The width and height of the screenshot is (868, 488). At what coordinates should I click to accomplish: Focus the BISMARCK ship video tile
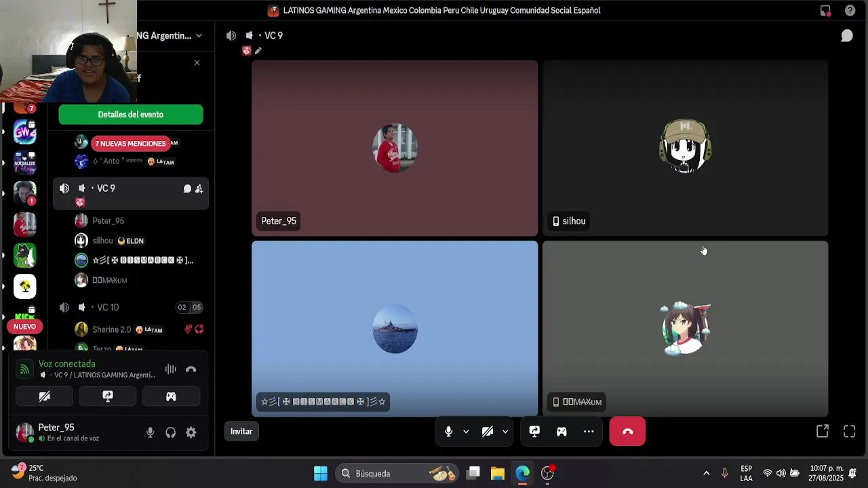(x=395, y=329)
